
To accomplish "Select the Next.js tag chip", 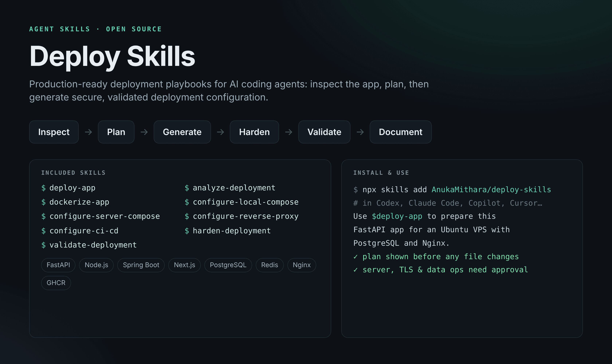I will coord(184,265).
